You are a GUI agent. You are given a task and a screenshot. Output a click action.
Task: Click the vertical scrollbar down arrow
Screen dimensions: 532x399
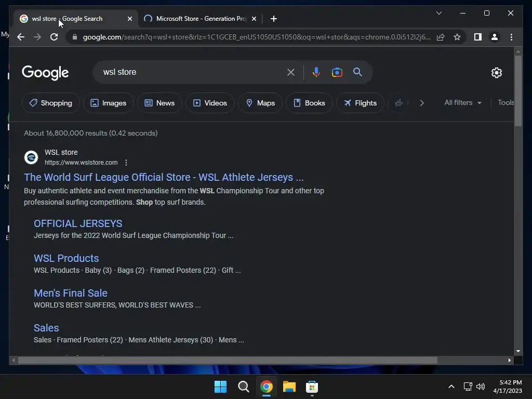pyautogui.click(x=518, y=351)
